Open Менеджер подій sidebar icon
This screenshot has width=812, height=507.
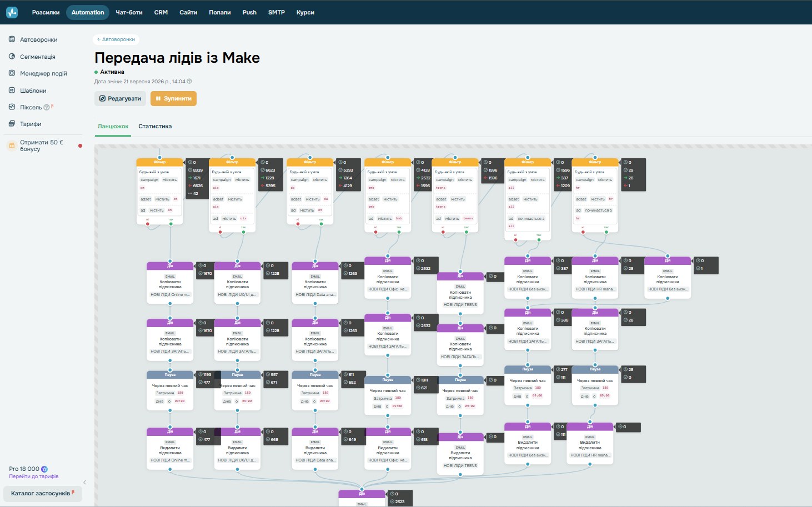click(12, 73)
